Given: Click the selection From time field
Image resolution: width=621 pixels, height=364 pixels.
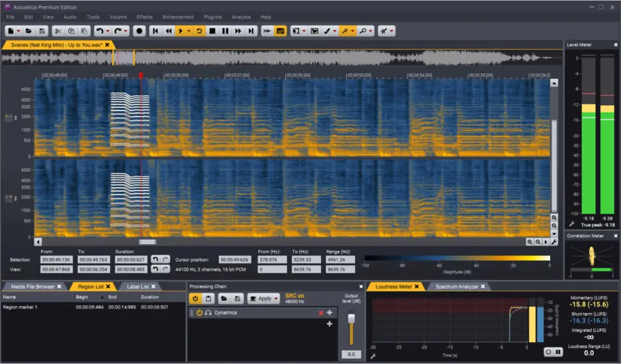Looking at the screenshot, I should coord(56,260).
